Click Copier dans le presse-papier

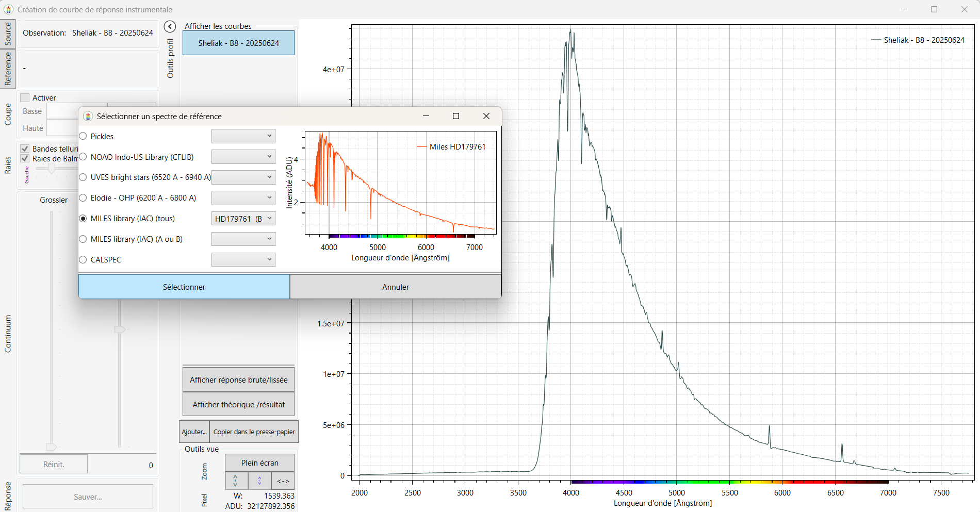click(x=254, y=432)
